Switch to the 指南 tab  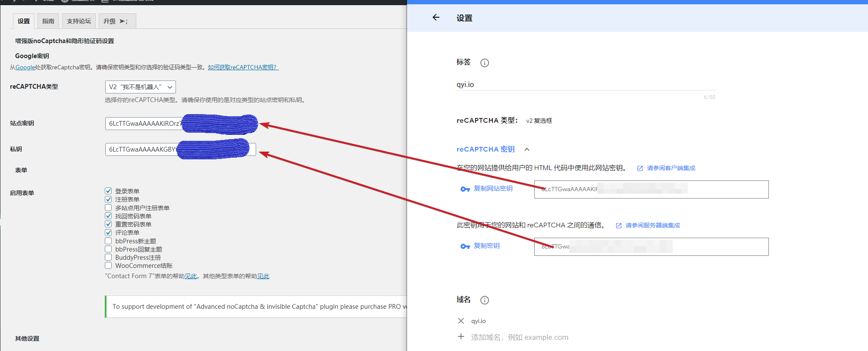[x=48, y=21]
